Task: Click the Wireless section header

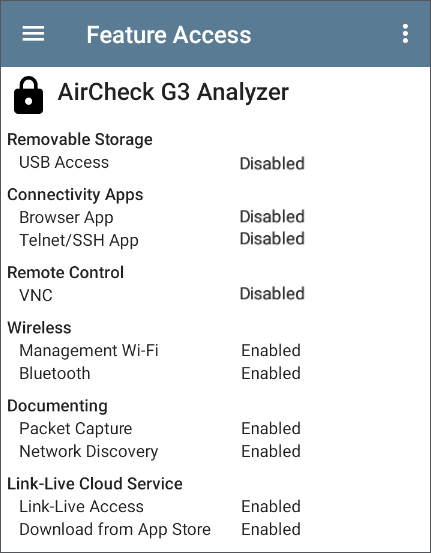Action: tap(39, 328)
